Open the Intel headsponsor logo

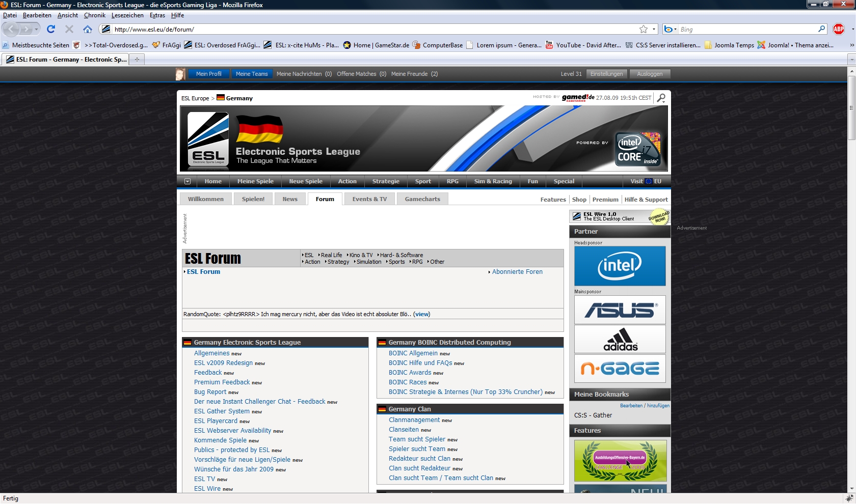pos(620,266)
